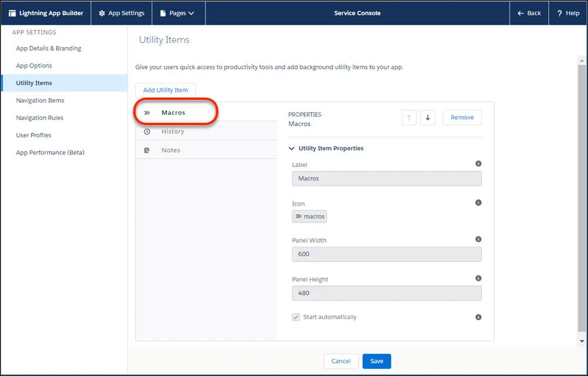This screenshot has width=588, height=376.
Task: Click the Notes pencil icon
Action: 147,150
